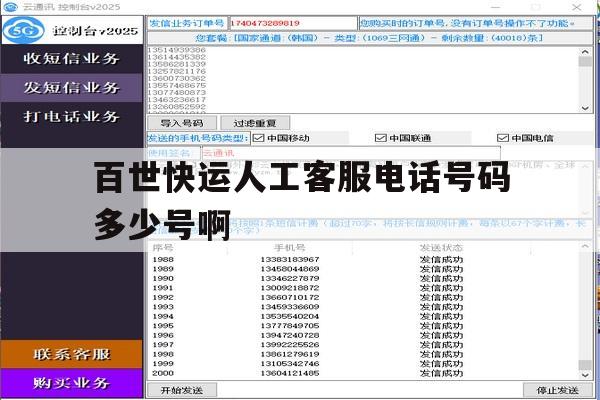The width and height of the screenshot is (600, 400).
Task: Click 导入号码 button
Action: 182,123
